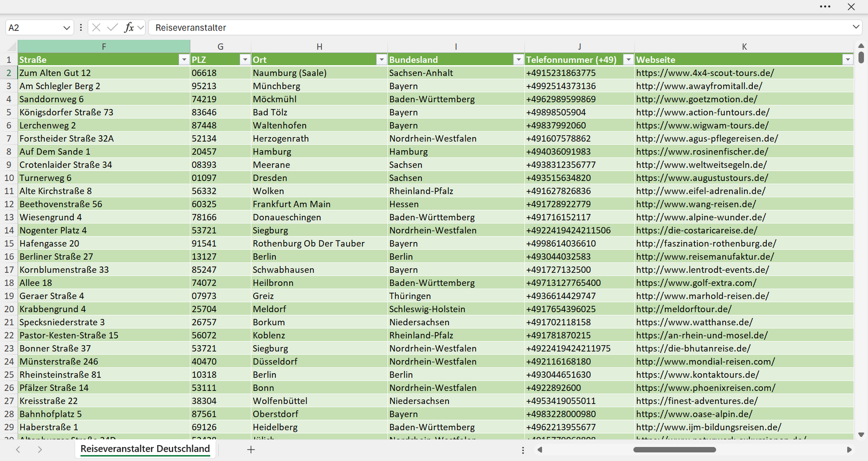
Task: Expand the Name Box dropdown arrow
Action: pos(67,28)
